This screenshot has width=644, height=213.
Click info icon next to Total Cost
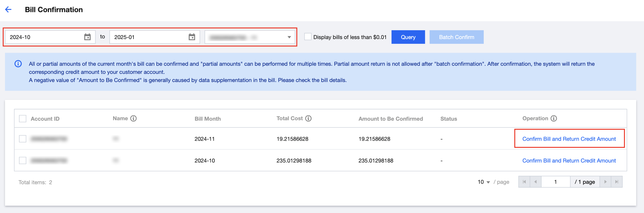[308, 118]
